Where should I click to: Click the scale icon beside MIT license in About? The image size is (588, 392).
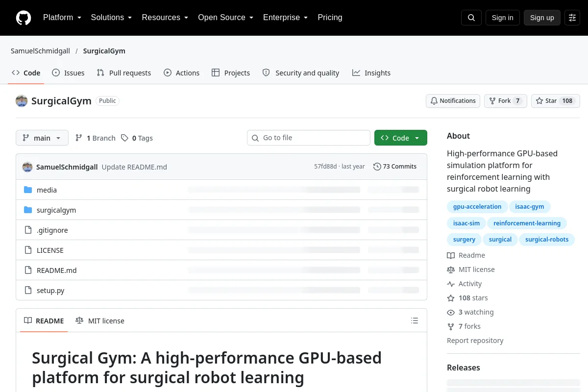[451, 269]
